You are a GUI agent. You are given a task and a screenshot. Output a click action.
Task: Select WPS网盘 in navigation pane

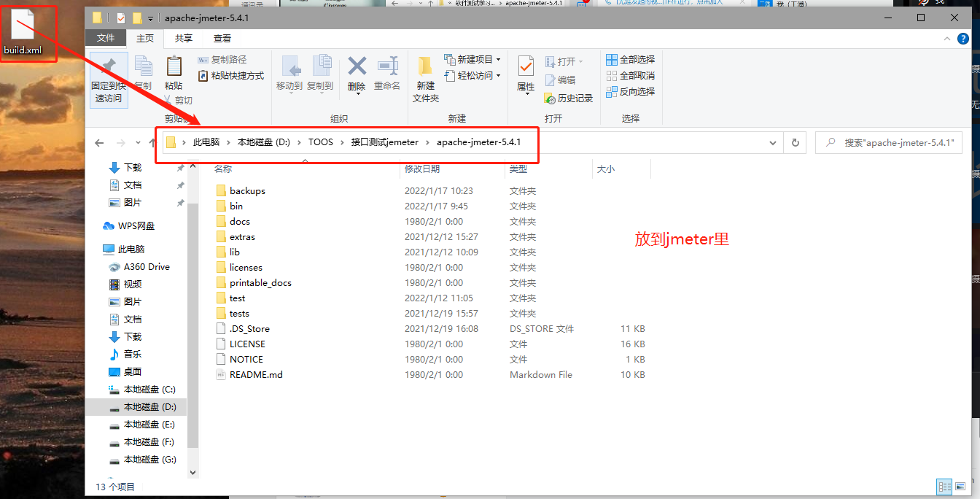click(136, 226)
